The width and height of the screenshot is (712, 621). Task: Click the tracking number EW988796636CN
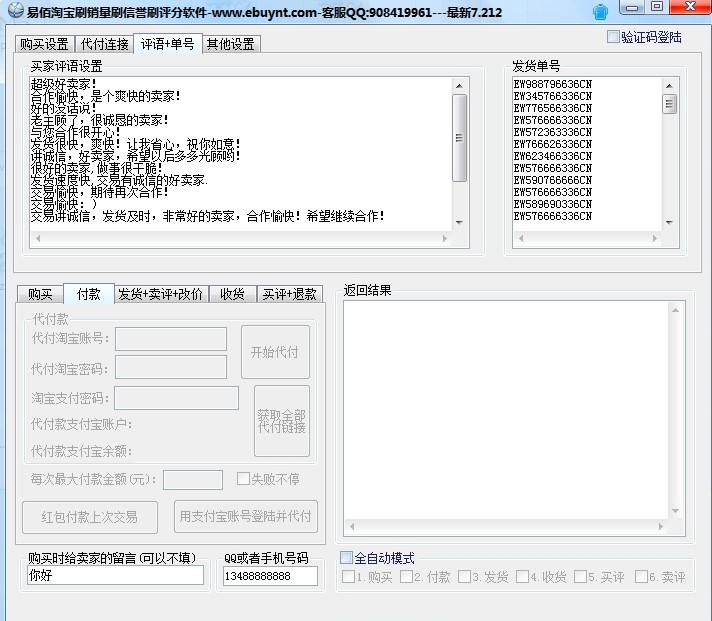click(x=553, y=84)
